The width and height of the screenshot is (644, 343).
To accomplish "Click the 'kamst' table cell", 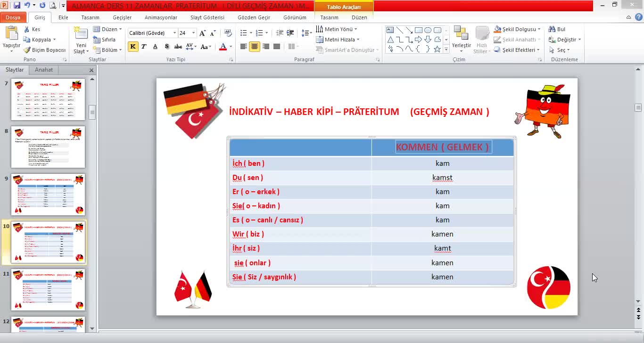I will (x=442, y=178).
